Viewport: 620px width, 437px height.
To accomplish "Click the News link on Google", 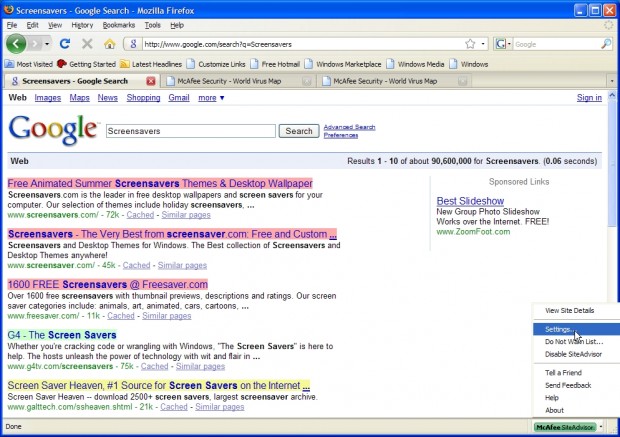I will 108,98.
